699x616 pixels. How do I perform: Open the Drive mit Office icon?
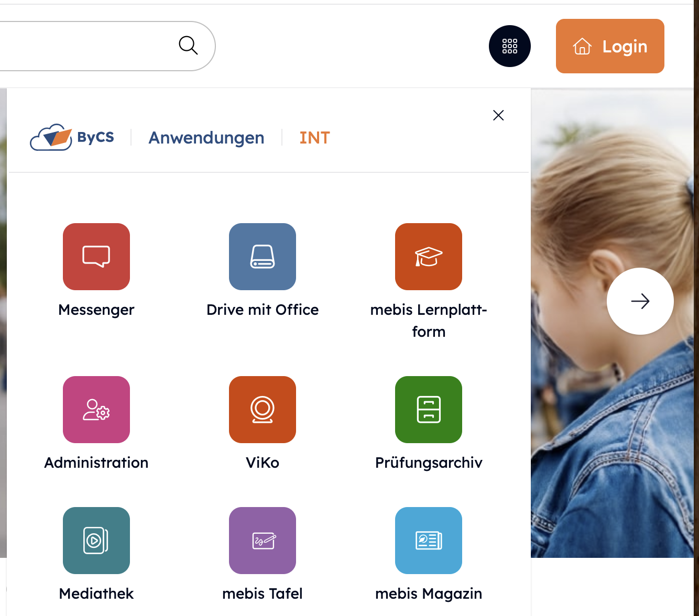pyautogui.click(x=263, y=257)
